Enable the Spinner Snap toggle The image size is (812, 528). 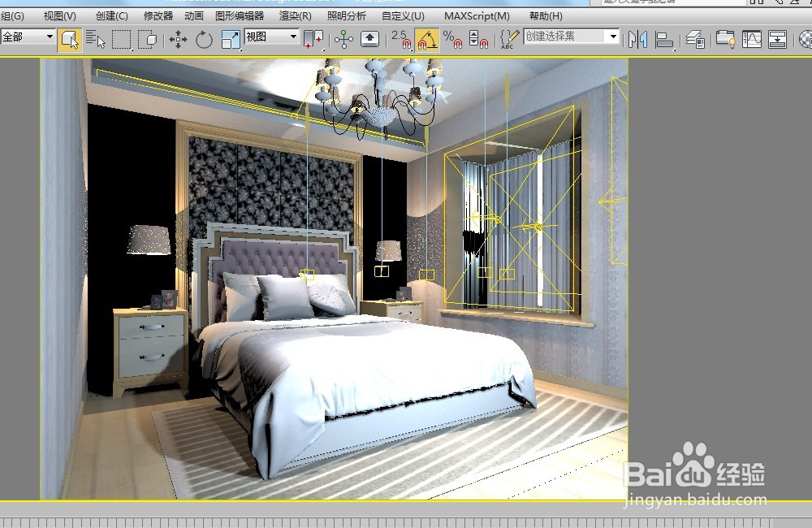coord(478,39)
